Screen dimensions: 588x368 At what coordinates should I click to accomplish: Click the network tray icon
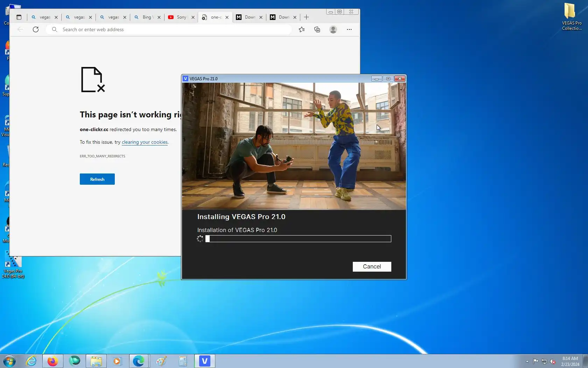[544, 361]
